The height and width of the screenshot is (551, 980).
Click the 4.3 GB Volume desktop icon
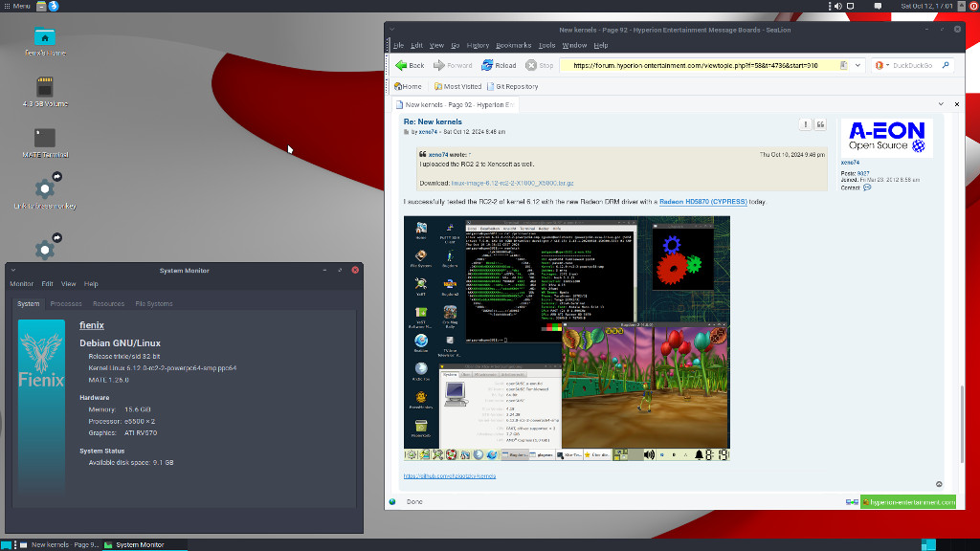[44, 92]
